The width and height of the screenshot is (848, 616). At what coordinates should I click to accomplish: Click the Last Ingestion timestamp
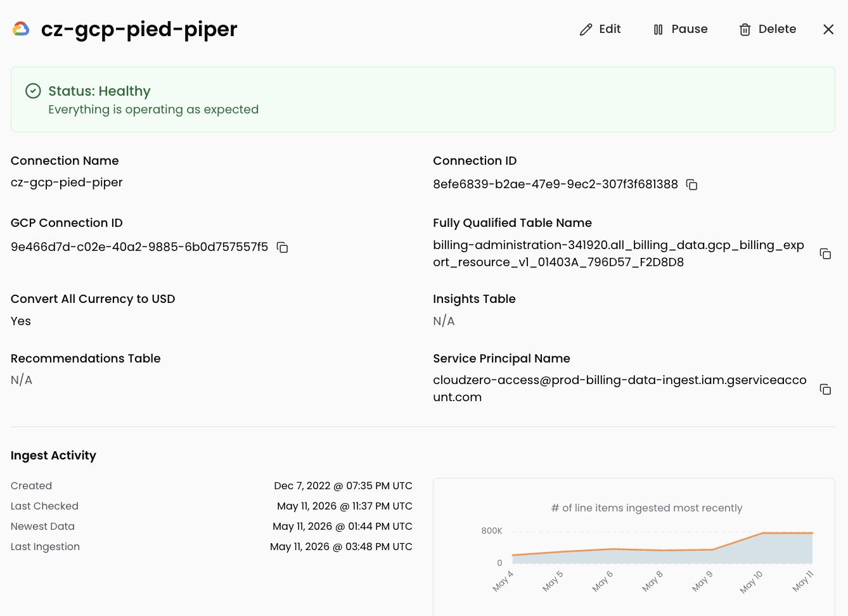coord(341,547)
